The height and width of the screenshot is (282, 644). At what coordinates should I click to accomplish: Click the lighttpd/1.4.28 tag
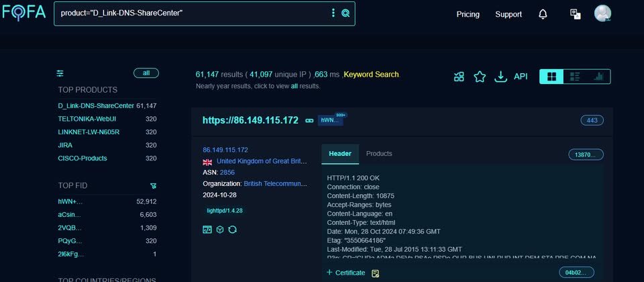coord(224,211)
